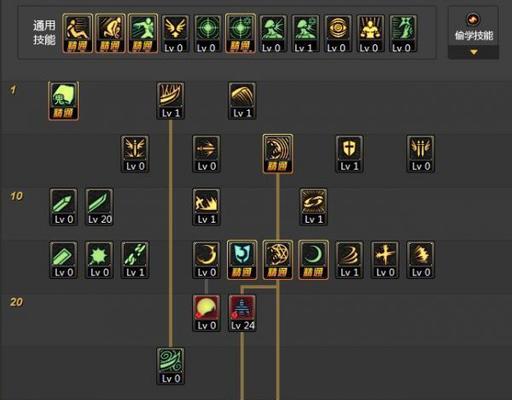The width and height of the screenshot is (512, 400).
Task: Click the winged emblem Lv 0 general skill
Action: (x=175, y=34)
